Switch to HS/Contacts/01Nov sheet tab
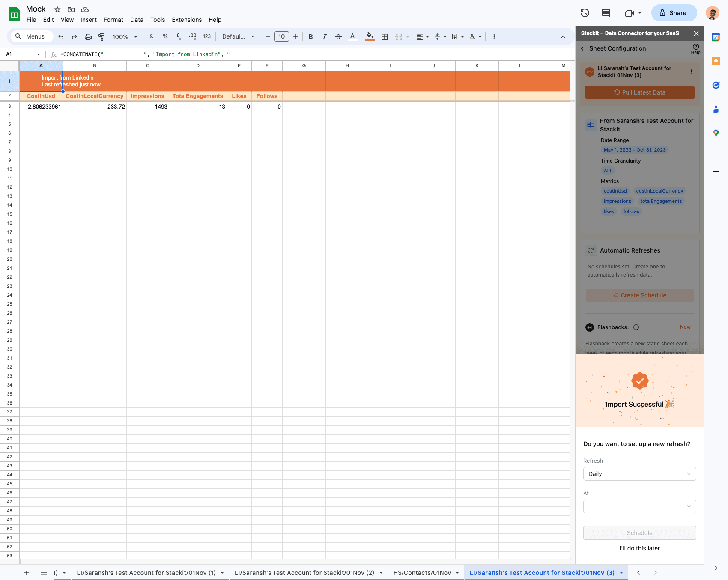The height and width of the screenshot is (580, 728). [x=422, y=573]
